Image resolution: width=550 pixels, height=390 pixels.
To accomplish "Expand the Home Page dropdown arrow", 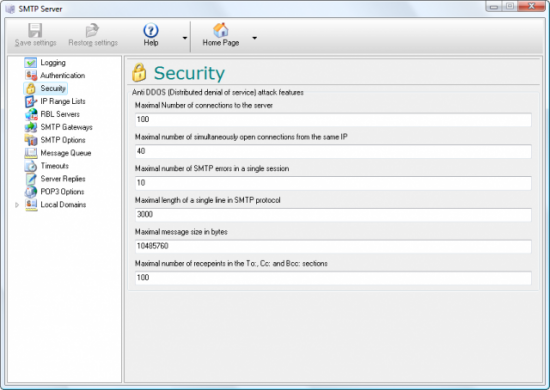I will click(254, 38).
